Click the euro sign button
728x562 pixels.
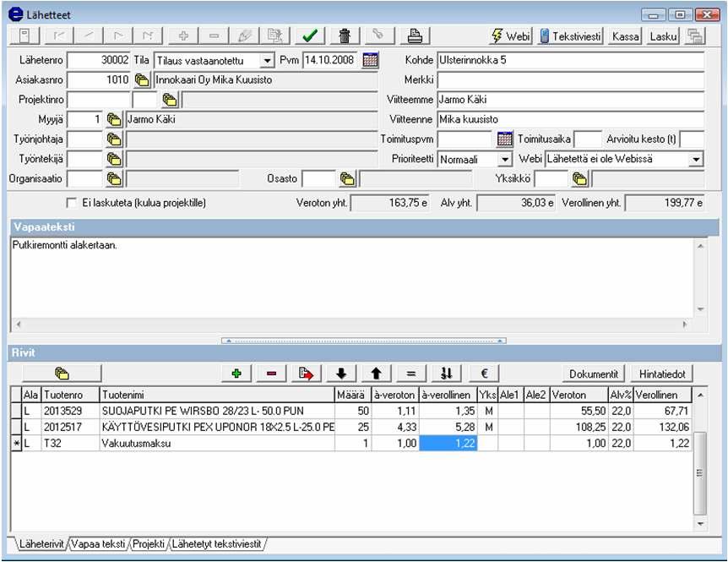[x=484, y=374]
